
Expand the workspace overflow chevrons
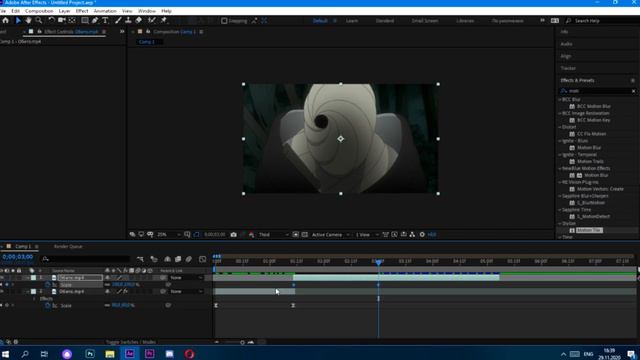(x=542, y=20)
